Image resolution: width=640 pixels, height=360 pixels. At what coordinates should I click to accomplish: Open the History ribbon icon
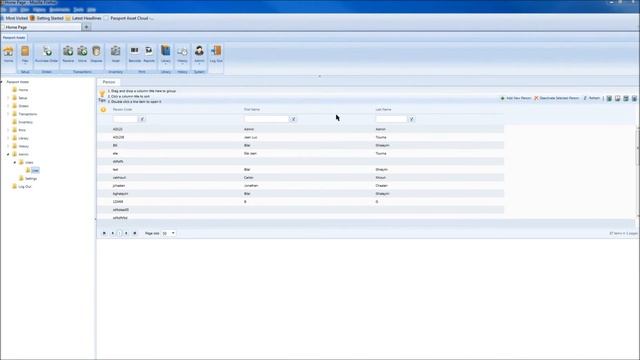coord(182,54)
